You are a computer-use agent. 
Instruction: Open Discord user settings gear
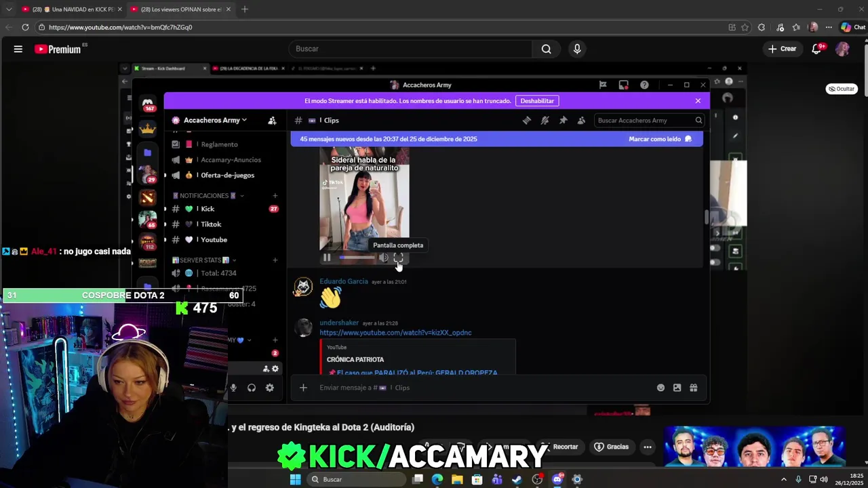point(270,388)
